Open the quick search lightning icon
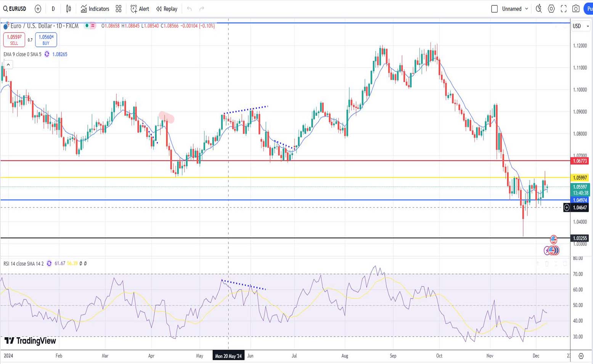The width and height of the screenshot is (593, 364). (538, 9)
